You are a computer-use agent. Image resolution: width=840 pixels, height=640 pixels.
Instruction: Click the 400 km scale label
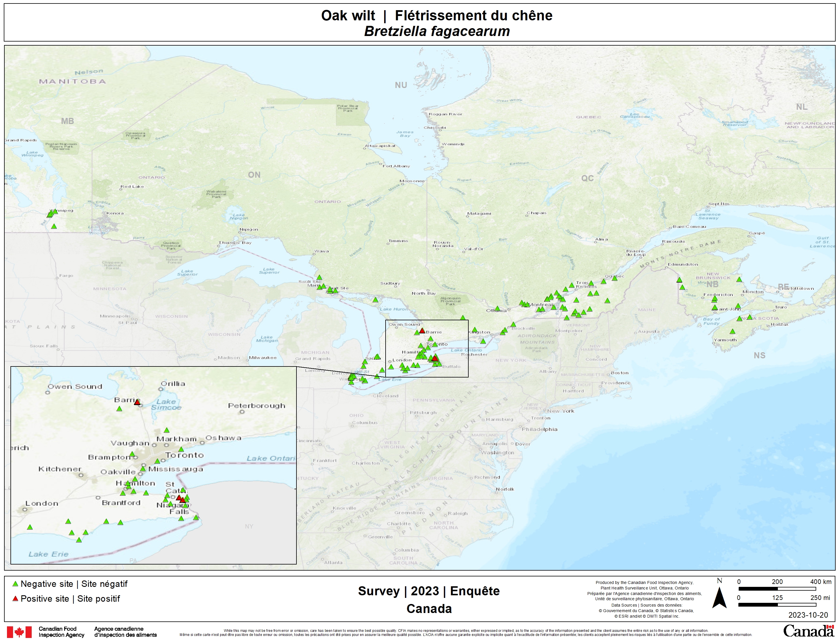click(821, 582)
